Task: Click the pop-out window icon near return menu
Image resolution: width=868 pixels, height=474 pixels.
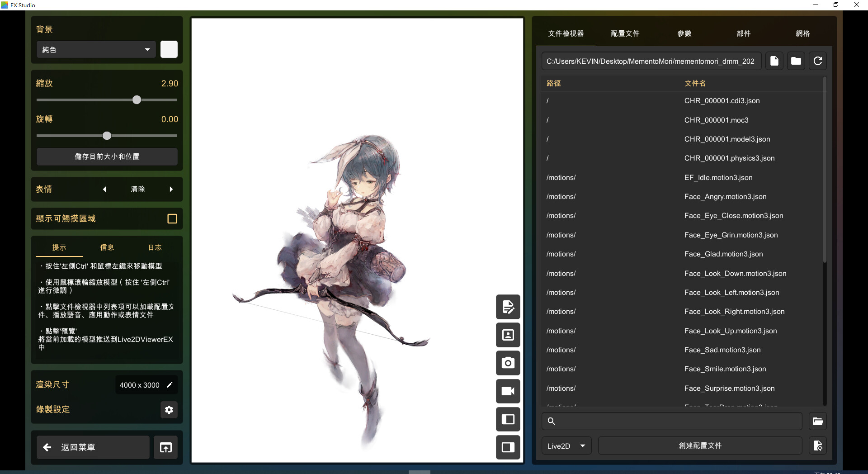Action: point(165,447)
